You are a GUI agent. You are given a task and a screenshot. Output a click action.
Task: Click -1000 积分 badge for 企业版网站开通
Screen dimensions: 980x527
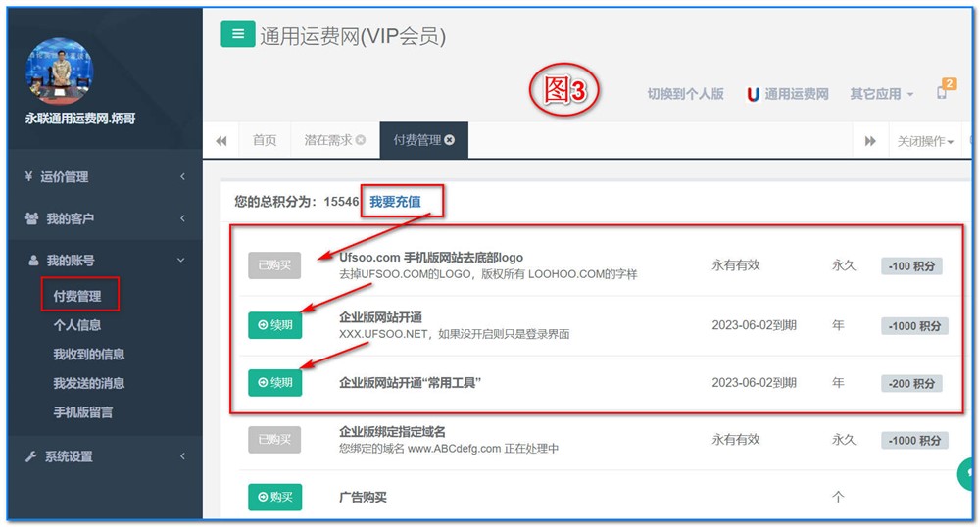click(x=915, y=326)
